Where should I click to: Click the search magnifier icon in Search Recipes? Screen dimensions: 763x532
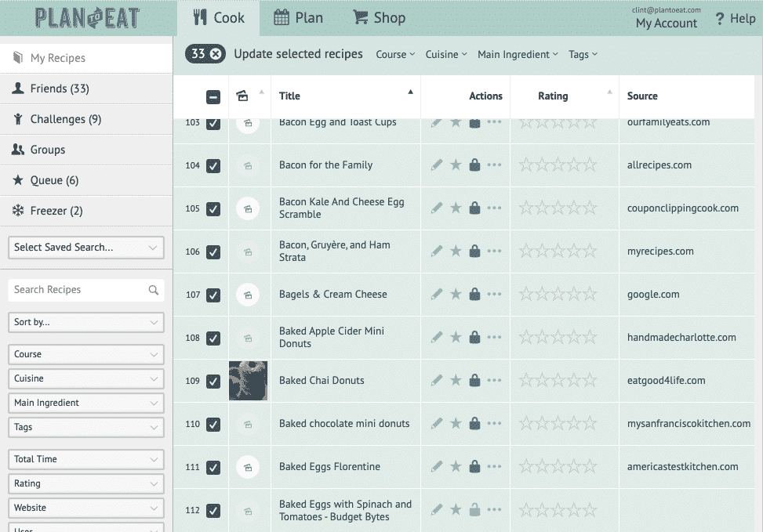[154, 290]
